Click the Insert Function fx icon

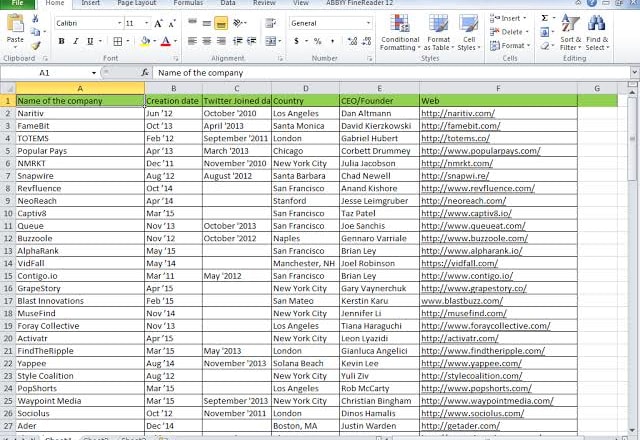coord(144,73)
